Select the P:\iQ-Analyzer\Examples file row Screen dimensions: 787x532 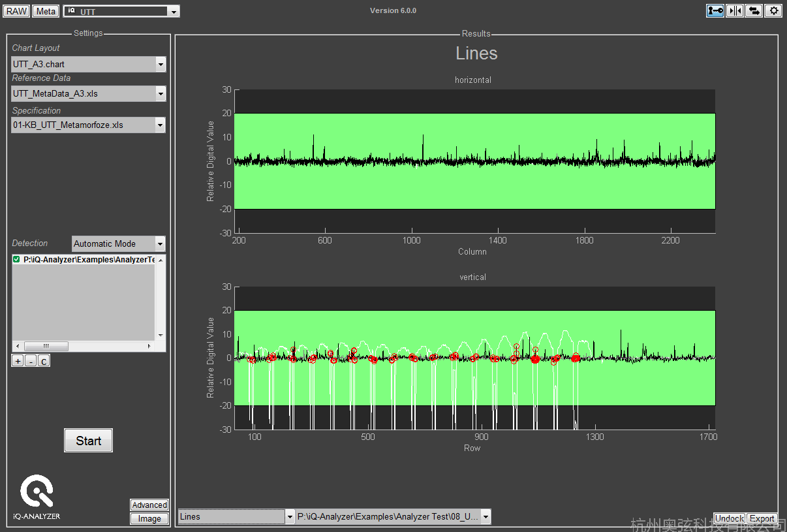pos(84,260)
